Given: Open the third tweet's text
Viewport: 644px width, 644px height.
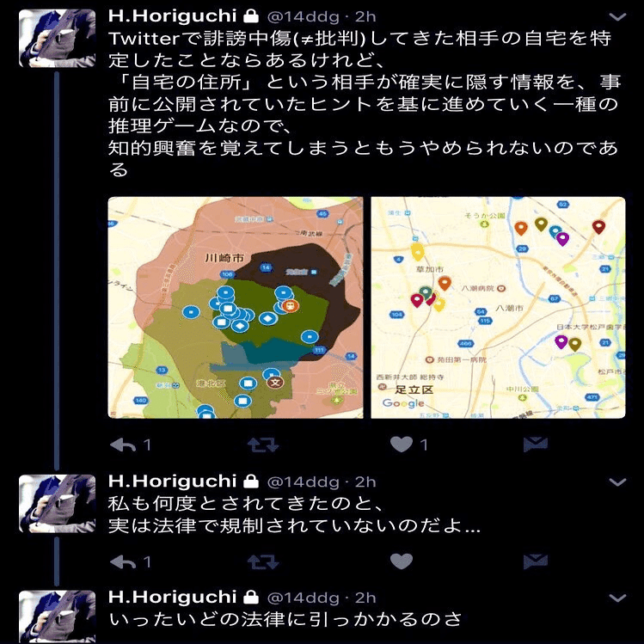Looking at the screenshot, I should coord(285,619).
